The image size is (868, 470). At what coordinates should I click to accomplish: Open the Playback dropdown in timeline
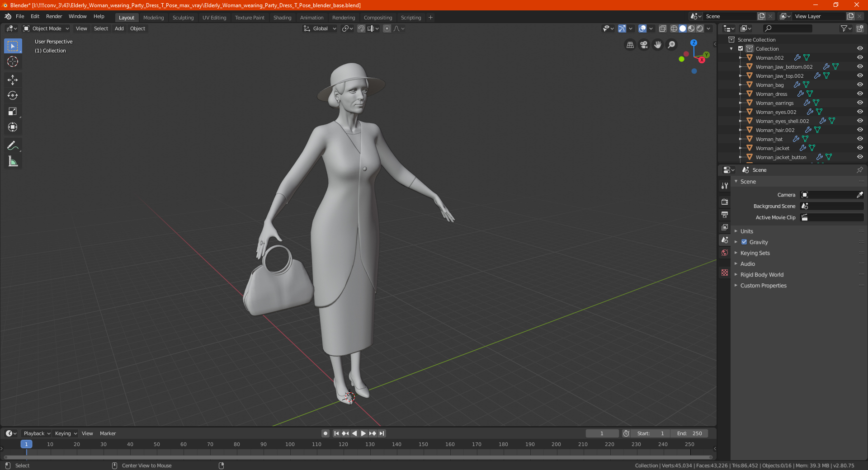[x=37, y=433]
